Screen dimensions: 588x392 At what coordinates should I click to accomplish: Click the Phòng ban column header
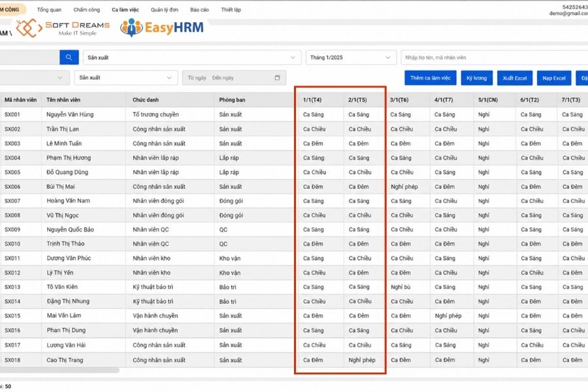pyautogui.click(x=232, y=100)
